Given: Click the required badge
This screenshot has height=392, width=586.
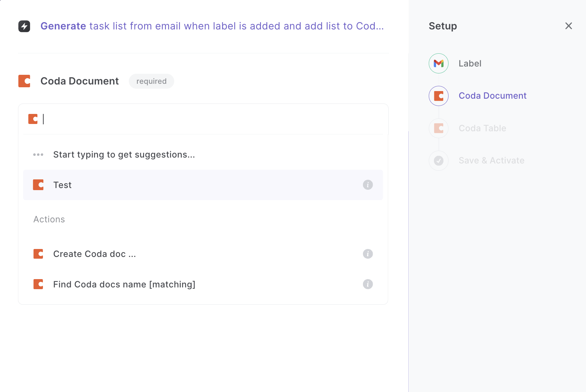Looking at the screenshot, I should click(x=151, y=81).
